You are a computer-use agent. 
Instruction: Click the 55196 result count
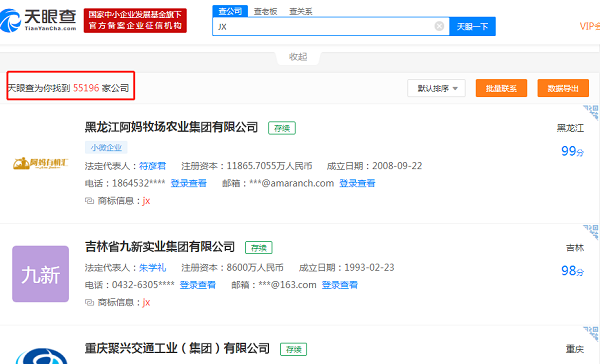point(86,88)
